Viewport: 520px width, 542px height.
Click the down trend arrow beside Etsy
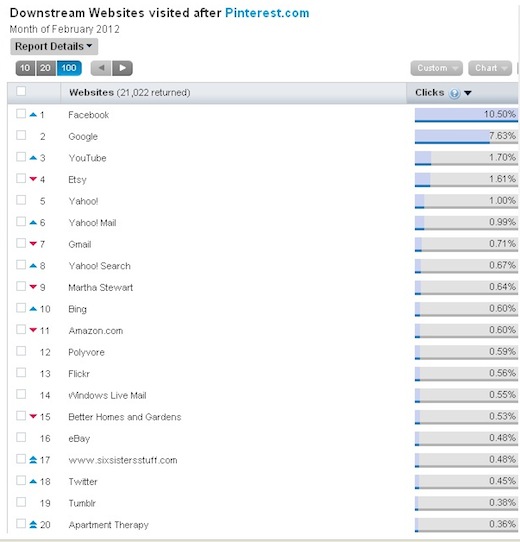coord(33,179)
